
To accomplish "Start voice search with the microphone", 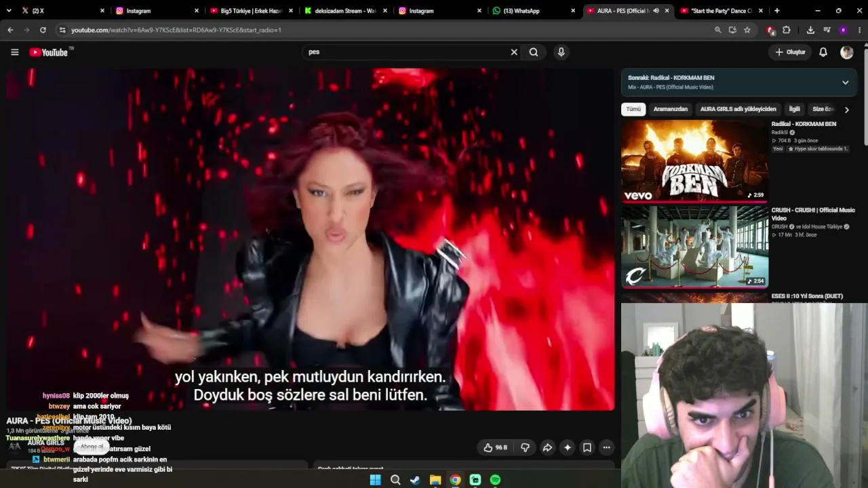I will (561, 52).
